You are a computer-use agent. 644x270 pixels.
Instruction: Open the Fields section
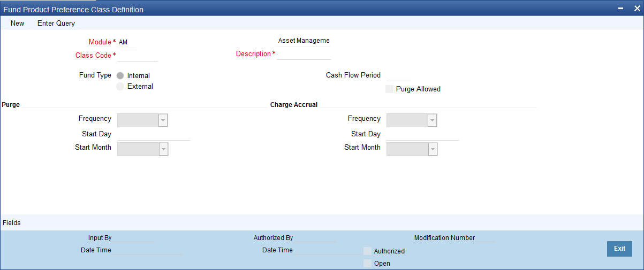(12, 222)
